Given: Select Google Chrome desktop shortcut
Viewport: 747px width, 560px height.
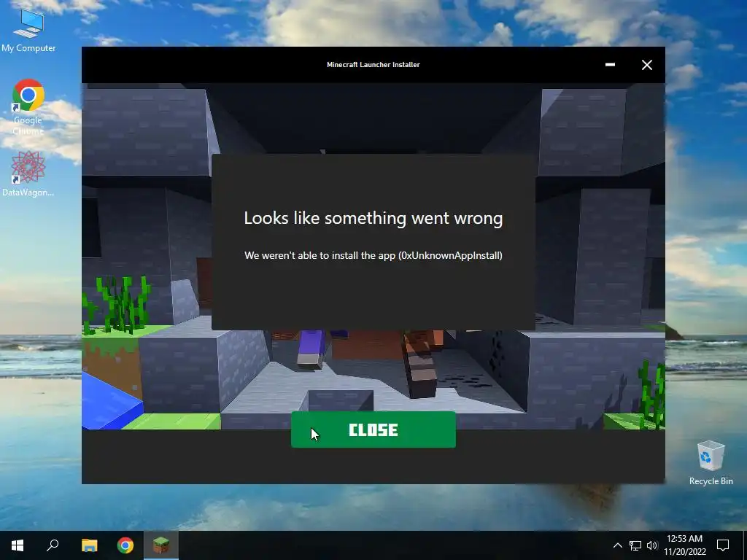Looking at the screenshot, I should point(28,107).
